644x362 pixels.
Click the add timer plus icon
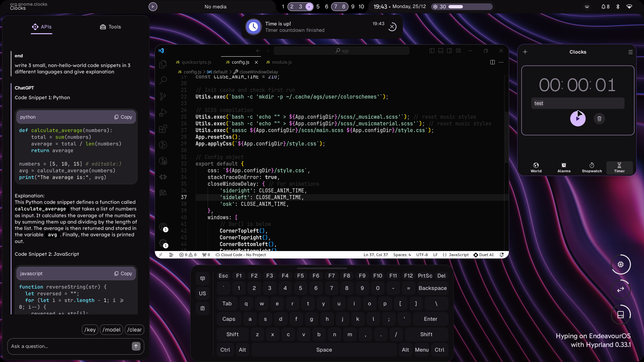pyautogui.click(x=525, y=52)
